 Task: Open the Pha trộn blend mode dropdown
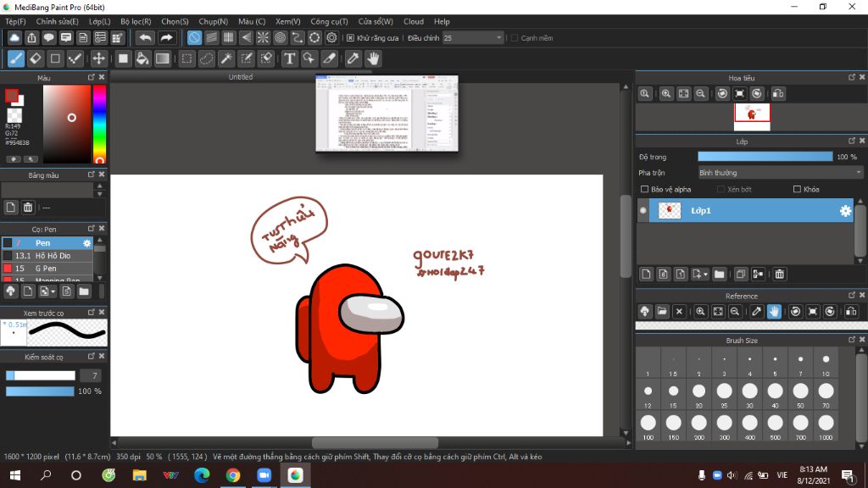(x=780, y=173)
